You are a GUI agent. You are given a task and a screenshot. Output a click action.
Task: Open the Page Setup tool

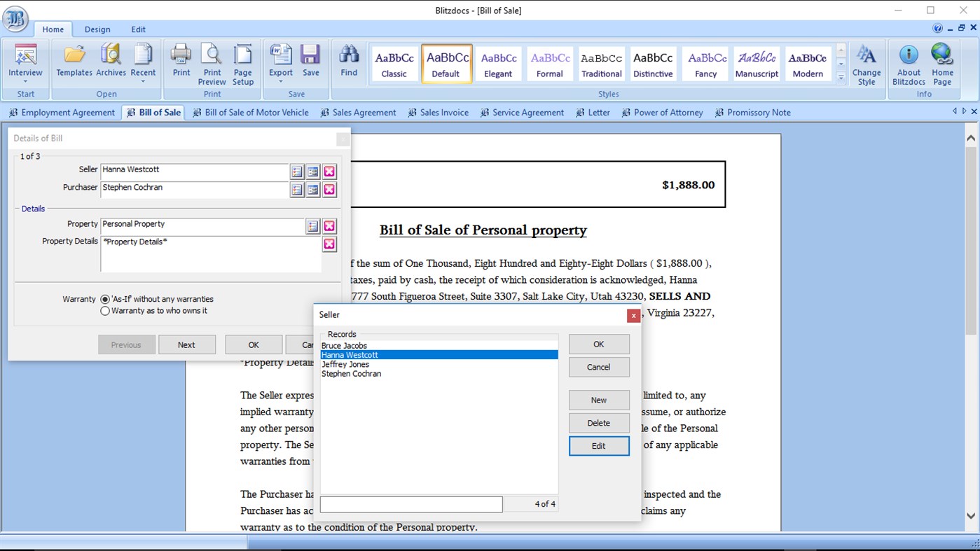coord(243,63)
